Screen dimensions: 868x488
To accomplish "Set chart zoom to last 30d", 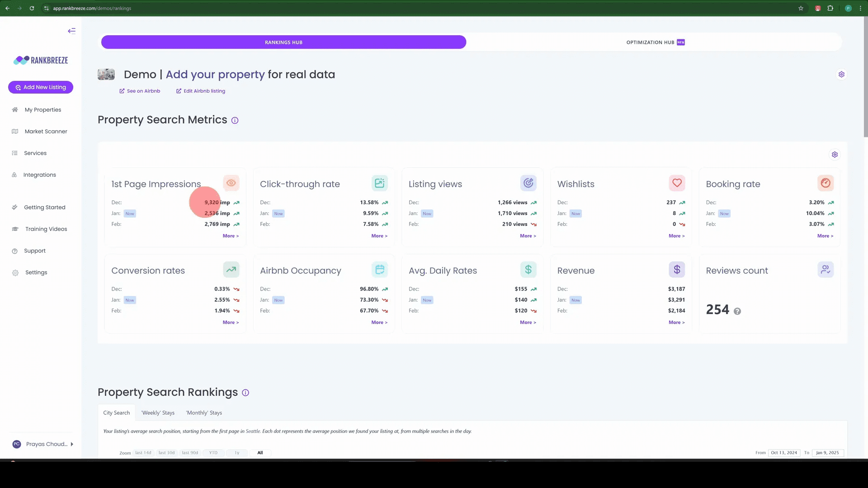I will coord(166,453).
